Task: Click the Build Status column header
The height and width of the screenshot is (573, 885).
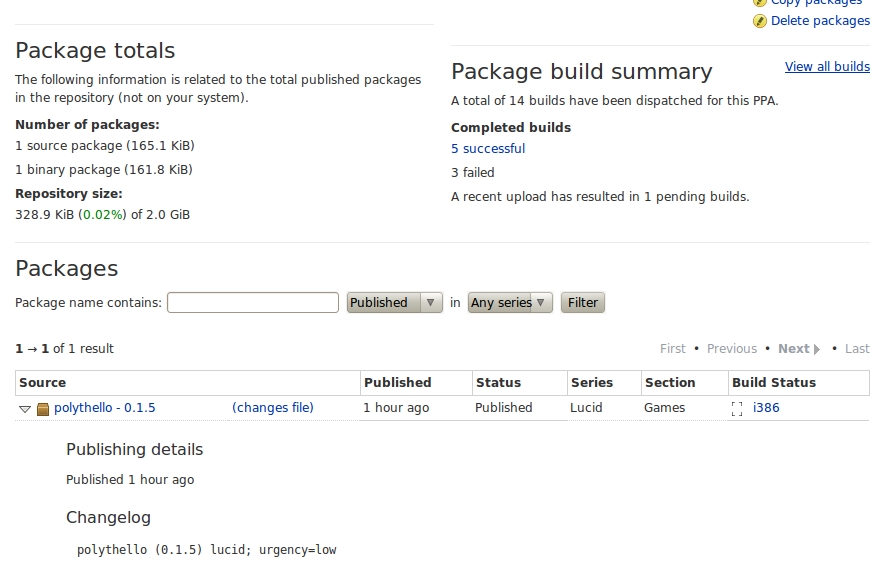Action: [773, 383]
